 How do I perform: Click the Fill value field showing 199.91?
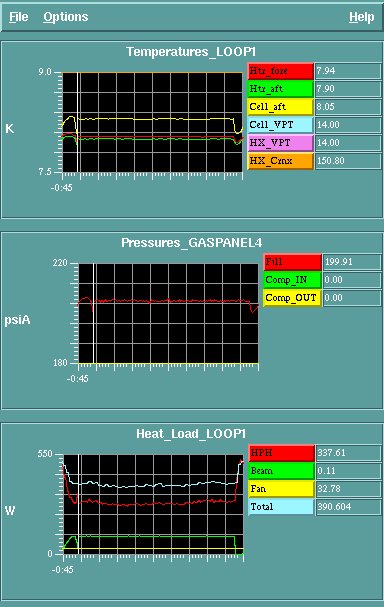352,262
